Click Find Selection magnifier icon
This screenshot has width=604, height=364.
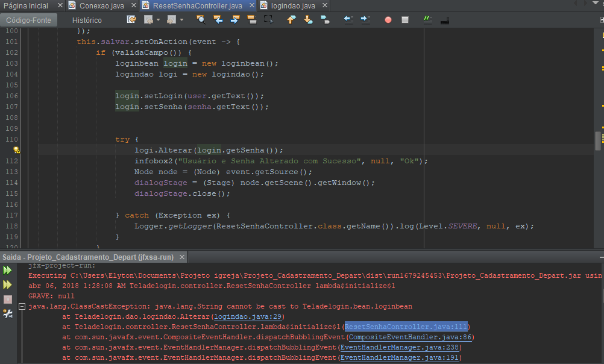(201, 20)
